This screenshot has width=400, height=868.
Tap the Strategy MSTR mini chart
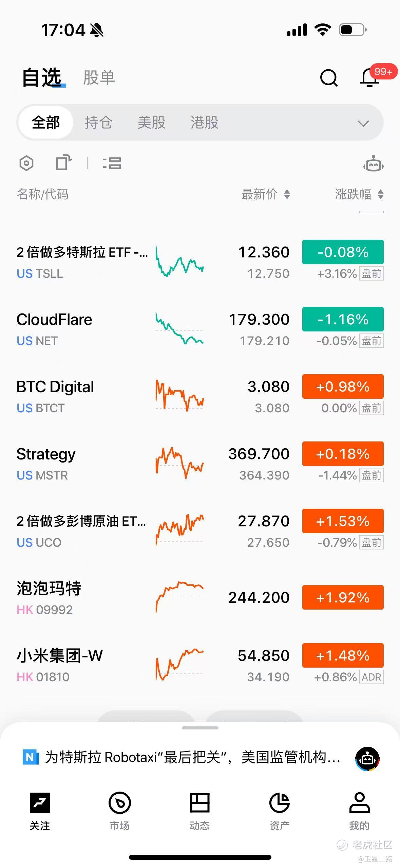coord(179,463)
